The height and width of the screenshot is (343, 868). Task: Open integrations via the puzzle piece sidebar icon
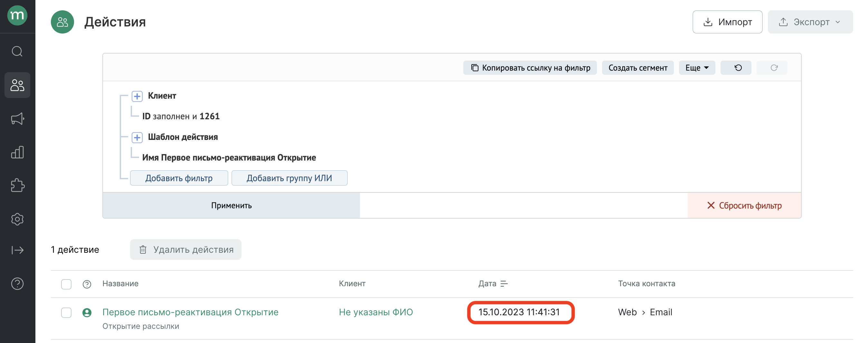point(17,185)
